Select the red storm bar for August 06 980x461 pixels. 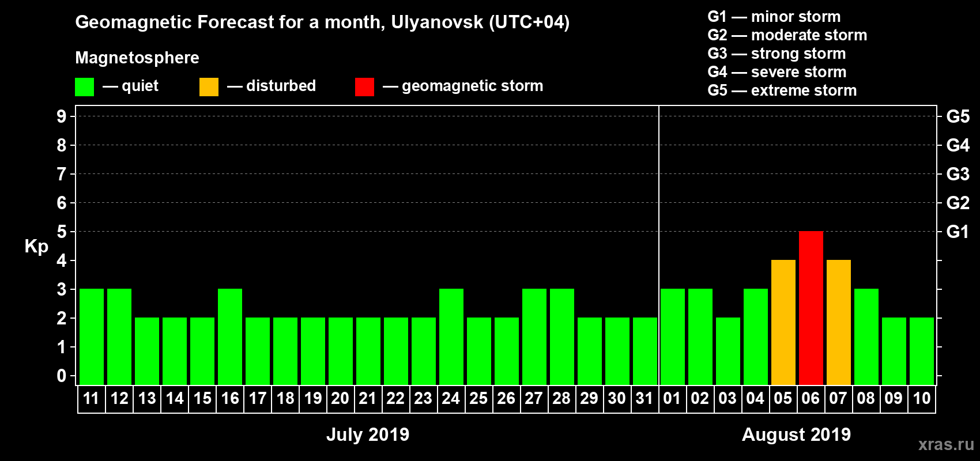point(811,308)
